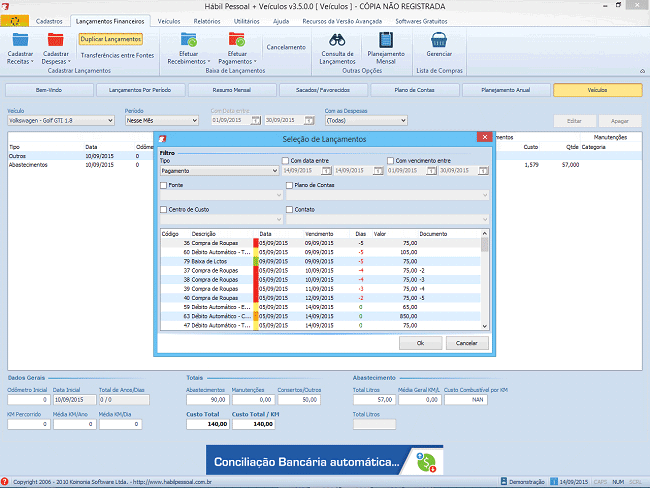Check the Contato filter checkbox

289,209
